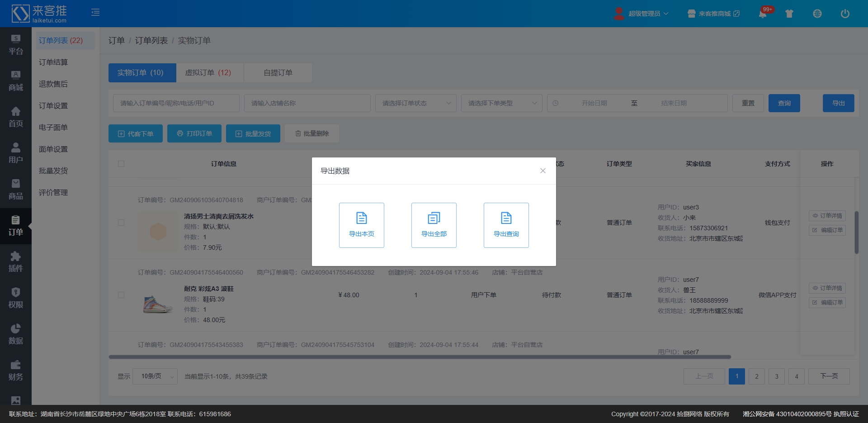Check the 耐克 彩炫A3 波鞋 order checkbox
Viewport: 868px width, 423px height.
pos(121,295)
